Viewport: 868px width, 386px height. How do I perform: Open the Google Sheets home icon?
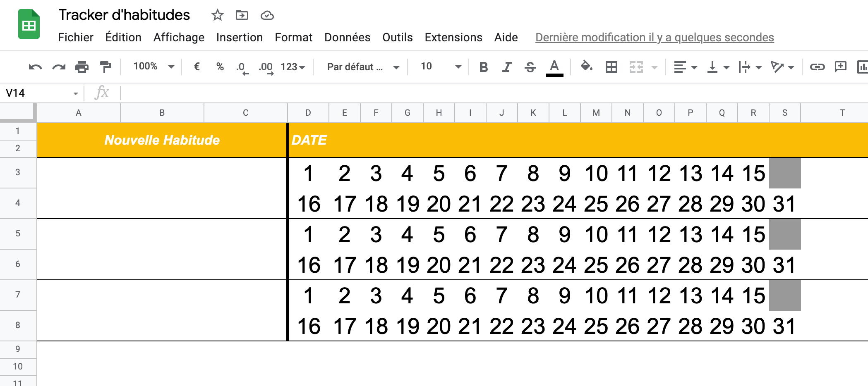click(x=29, y=24)
